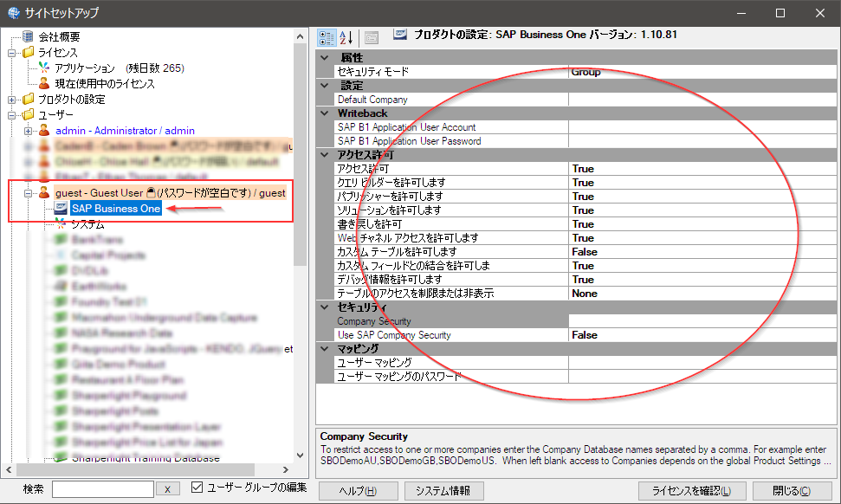Collapse the アクセス許可 property category
The width and height of the screenshot is (841, 504).
[x=325, y=154]
